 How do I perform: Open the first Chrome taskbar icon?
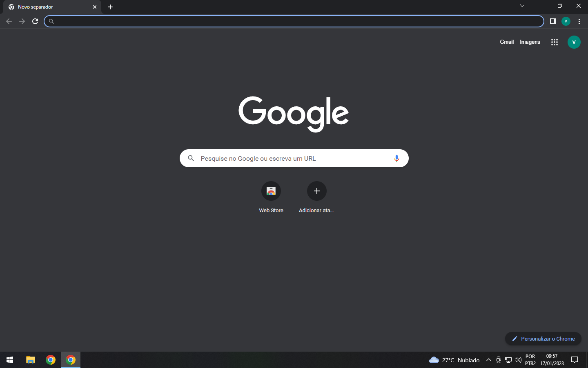51,360
